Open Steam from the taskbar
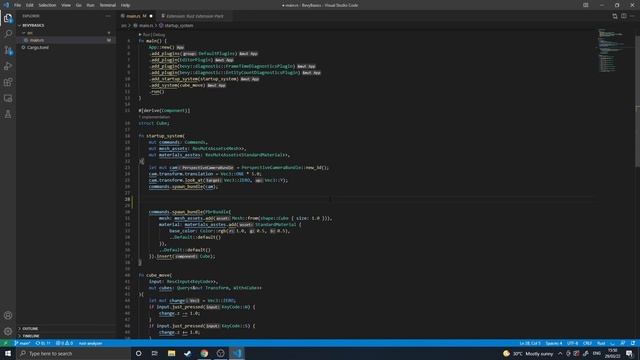This screenshot has height=360, width=640. pyautogui.click(x=188, y=353)
